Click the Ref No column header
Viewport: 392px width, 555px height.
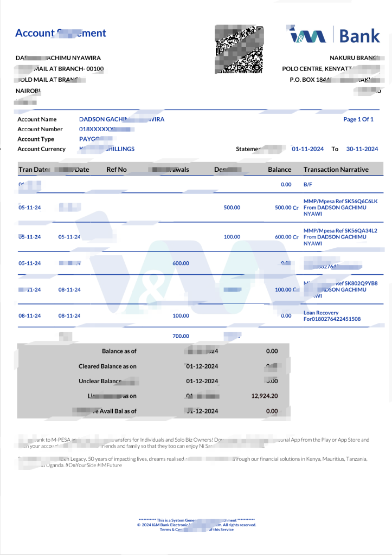point(116,170)
